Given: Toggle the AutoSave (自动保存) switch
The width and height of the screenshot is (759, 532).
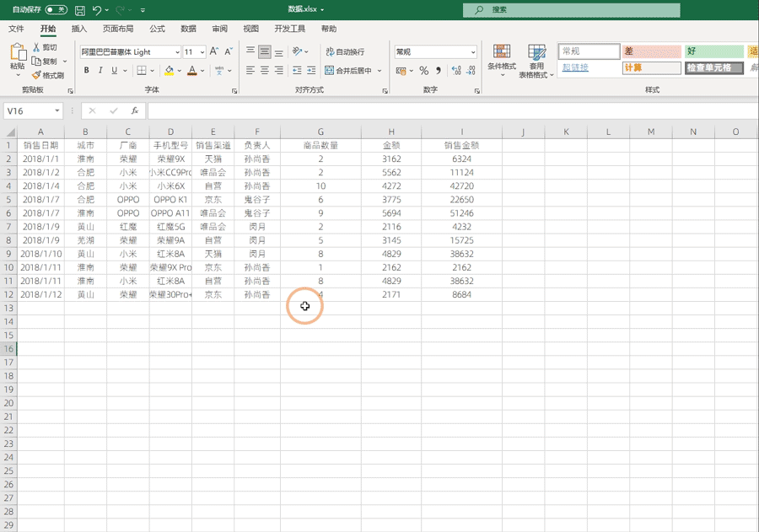Looking at the screenshot, I should (57, 9).
